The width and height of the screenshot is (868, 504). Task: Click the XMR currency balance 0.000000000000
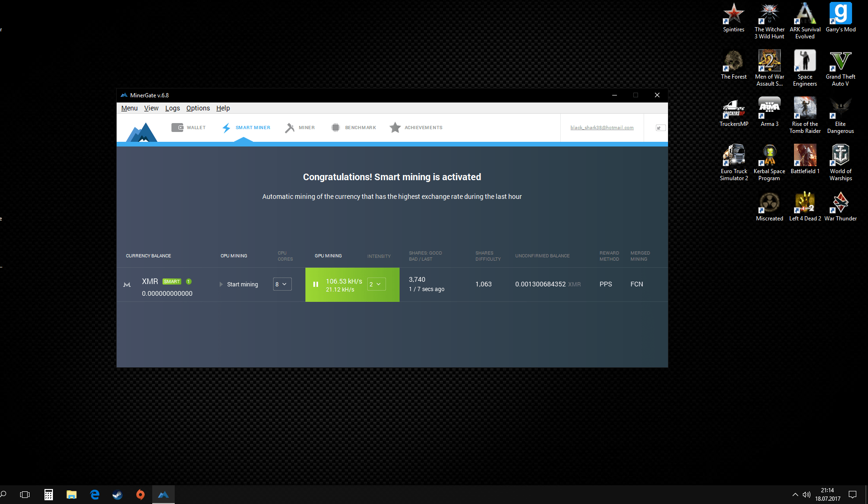click(167, 293)
